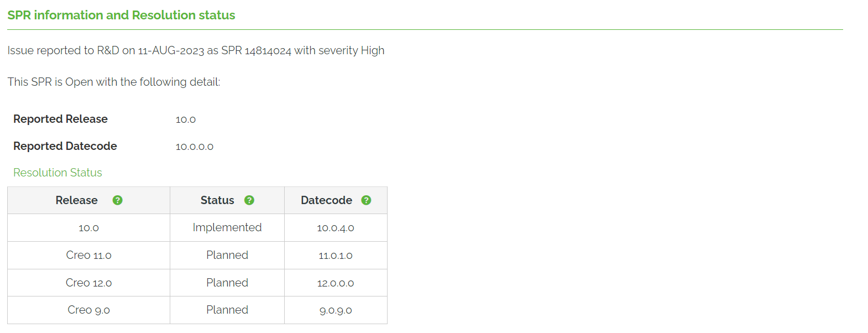Click the Reported Datecode value 10.0.0.0
This screenshot has width=868, height=333.
[x=194, y=147]
